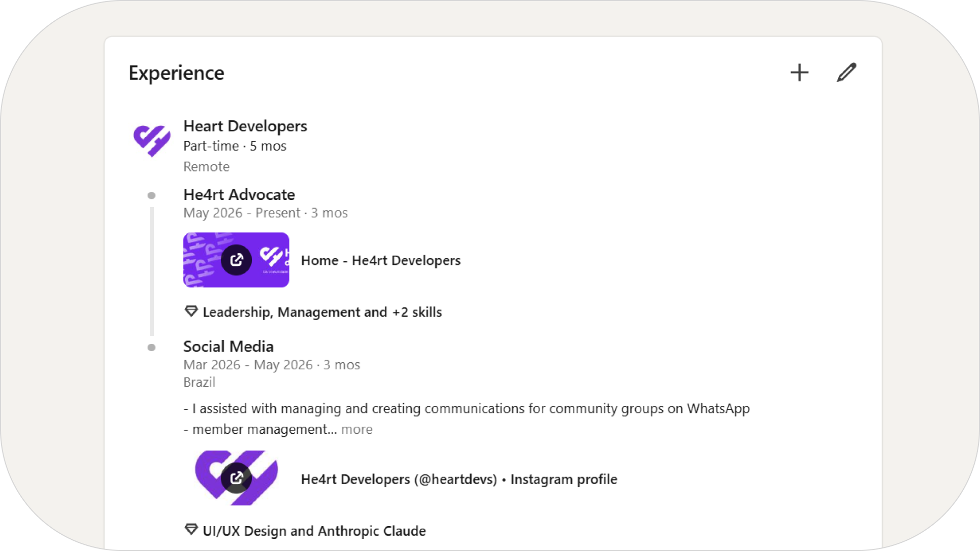Select the He4rt Advocate position title

[x=239, y=194]
